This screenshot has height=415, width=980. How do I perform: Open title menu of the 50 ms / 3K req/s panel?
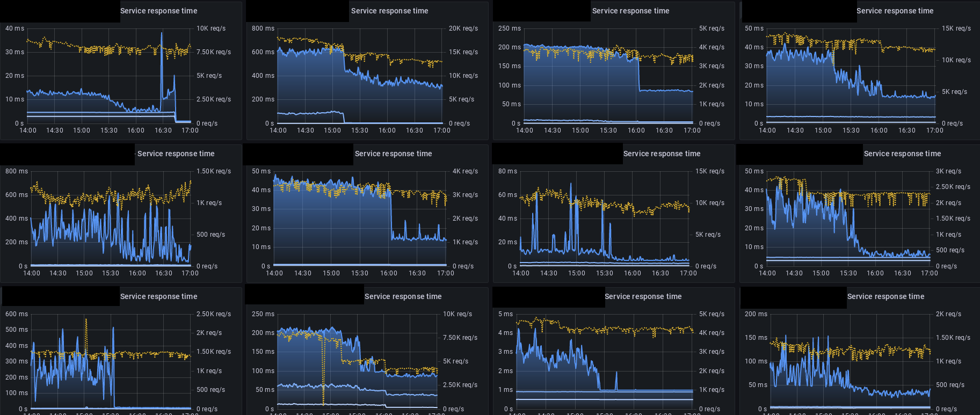(902, 154)
